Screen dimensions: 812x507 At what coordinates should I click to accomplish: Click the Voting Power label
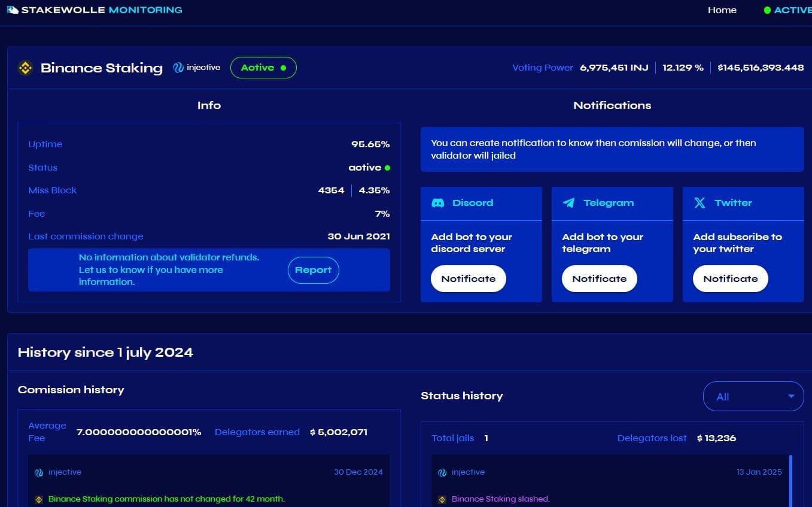pyautogui.click(x=543, y=68)
